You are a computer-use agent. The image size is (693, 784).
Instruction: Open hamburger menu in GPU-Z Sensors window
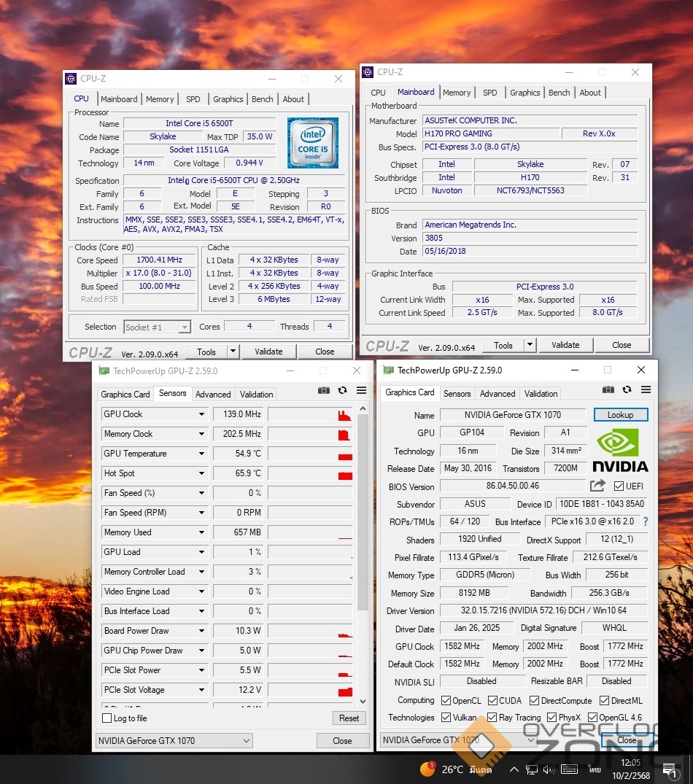pyautogui.click(x=362, y=390)
